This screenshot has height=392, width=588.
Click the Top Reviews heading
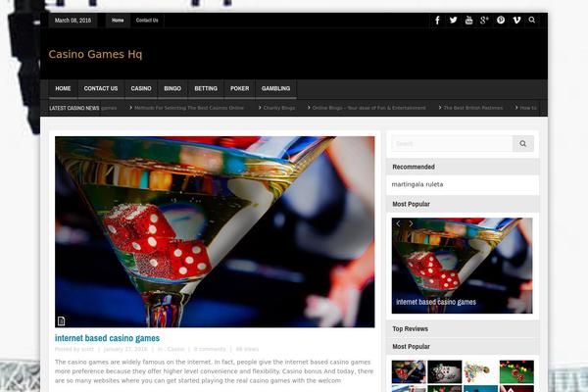coord(411,329)
